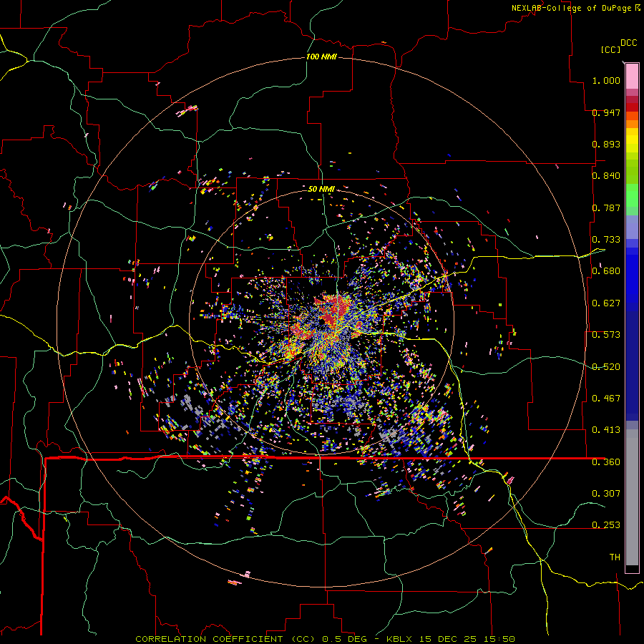Click the 100 NMI range ring label
The width and height of the screenshot is (644, 644).
[321, 57]
